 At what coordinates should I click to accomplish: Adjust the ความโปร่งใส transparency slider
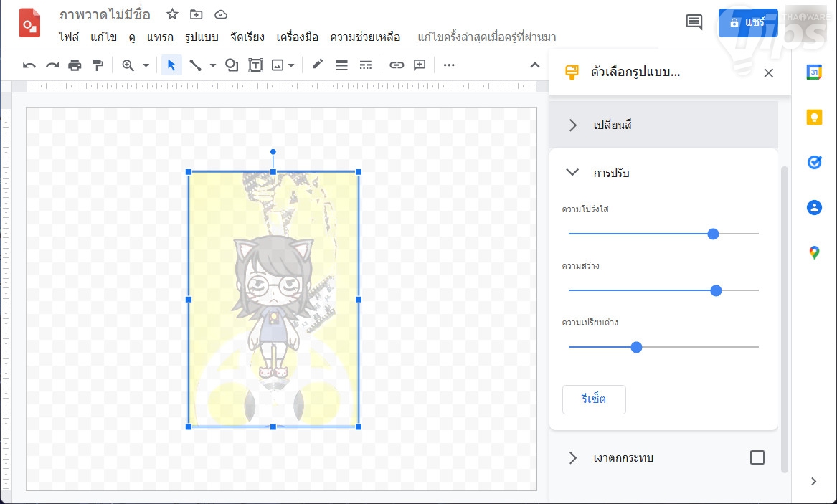[713, 234]
